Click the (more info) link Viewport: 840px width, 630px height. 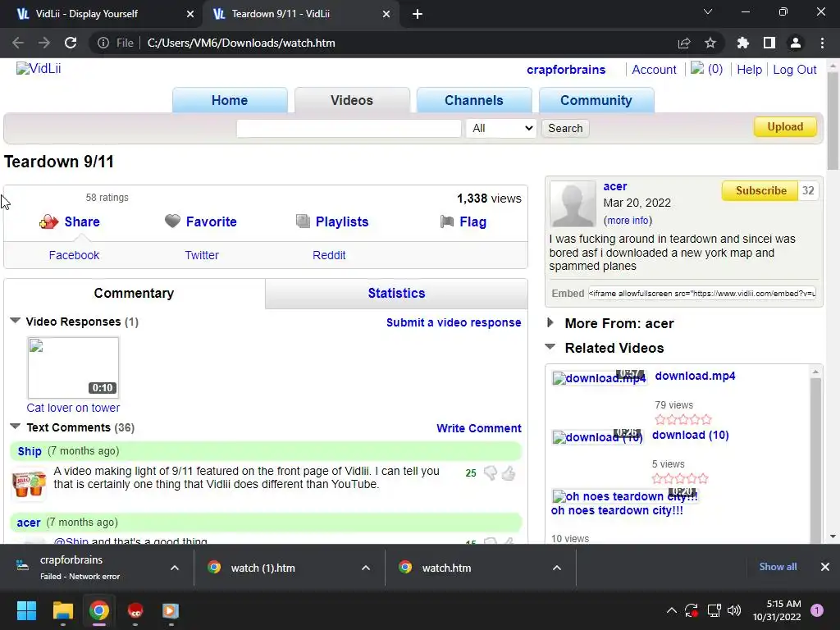[628, 220]
